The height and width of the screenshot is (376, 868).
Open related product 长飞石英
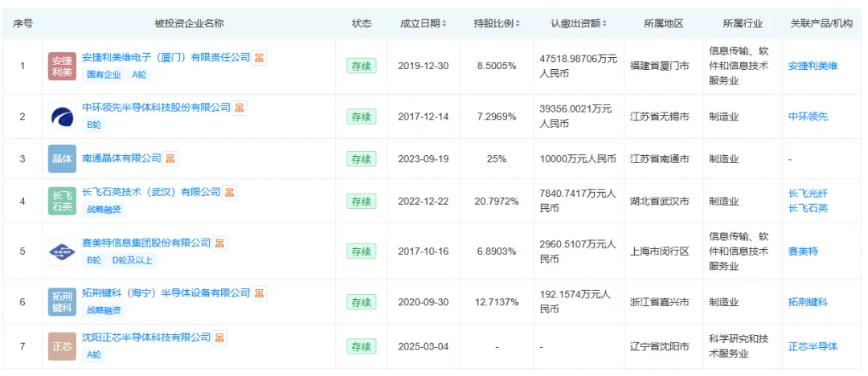tap(808, 208)
